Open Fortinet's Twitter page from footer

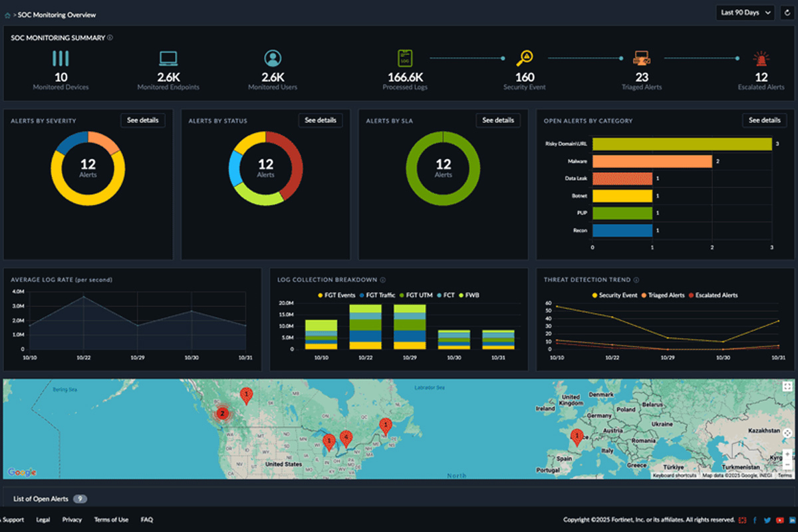tap(767, 520)
